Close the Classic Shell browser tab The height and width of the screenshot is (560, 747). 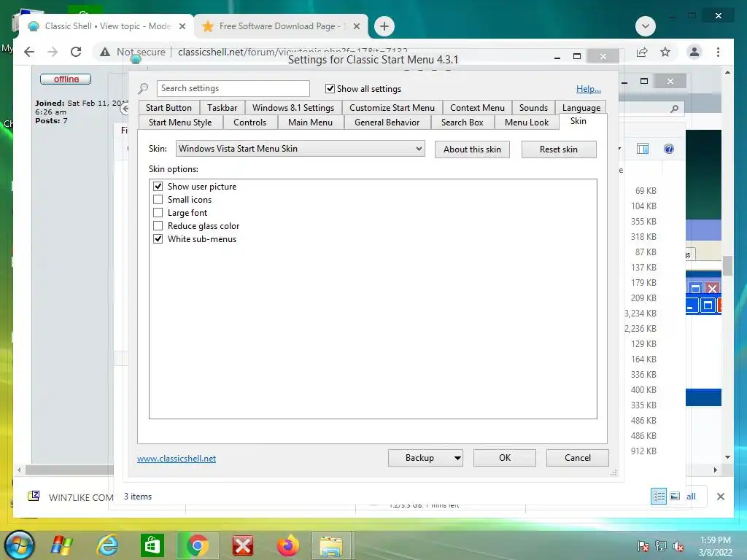click(x=182, y=26)
